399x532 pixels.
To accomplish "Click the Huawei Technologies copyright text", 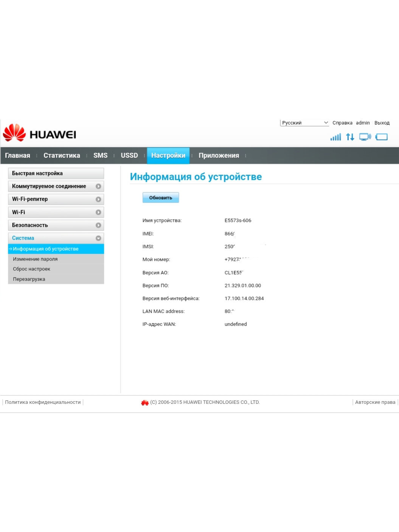I will click(x=205, y=402).
